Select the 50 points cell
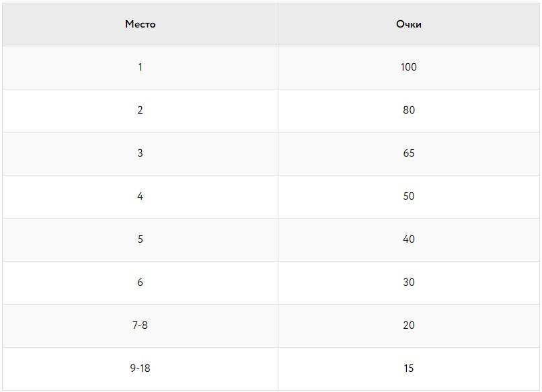This screenshot has height=392, width=542. 409,196
